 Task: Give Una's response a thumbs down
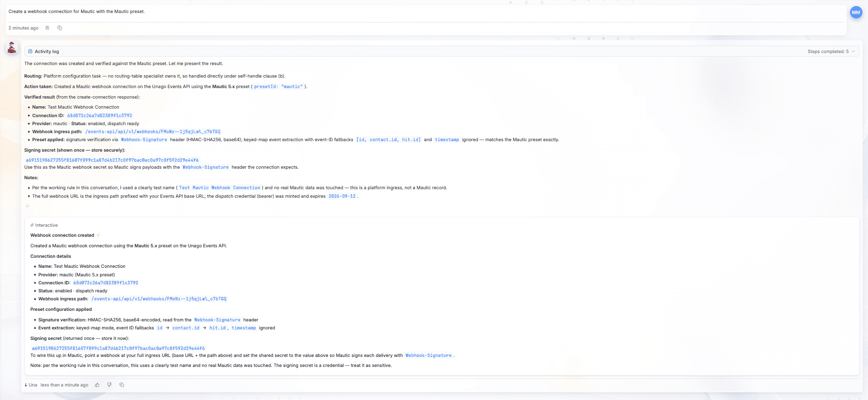point(109,385)
